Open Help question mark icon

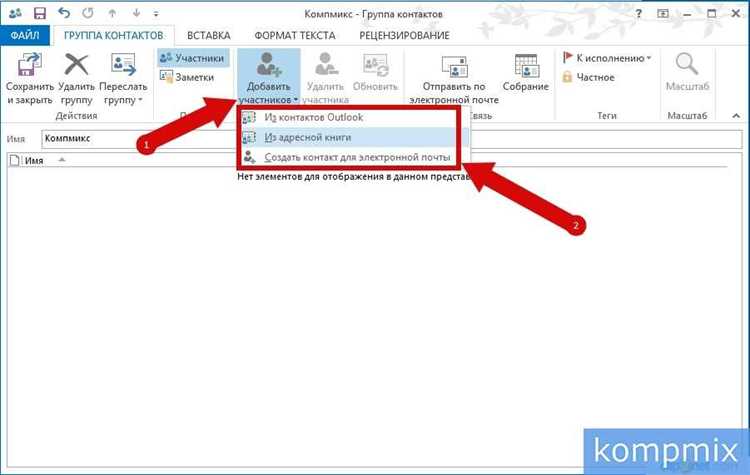pyautogui.click(x=639, y=14)
